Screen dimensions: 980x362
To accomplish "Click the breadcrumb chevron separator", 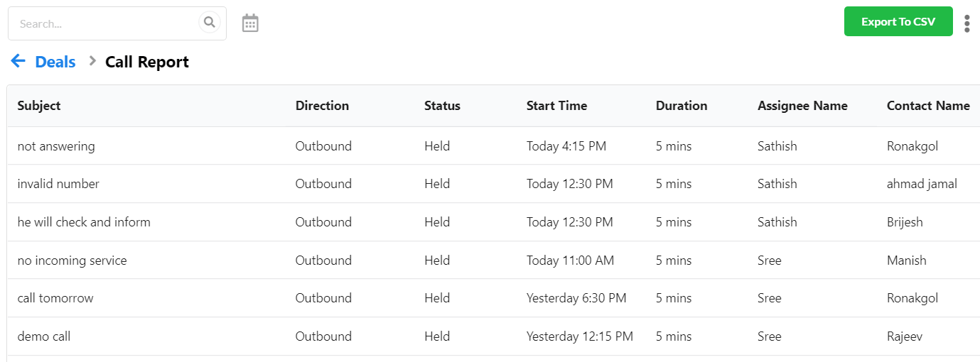I will click(92, 62).
